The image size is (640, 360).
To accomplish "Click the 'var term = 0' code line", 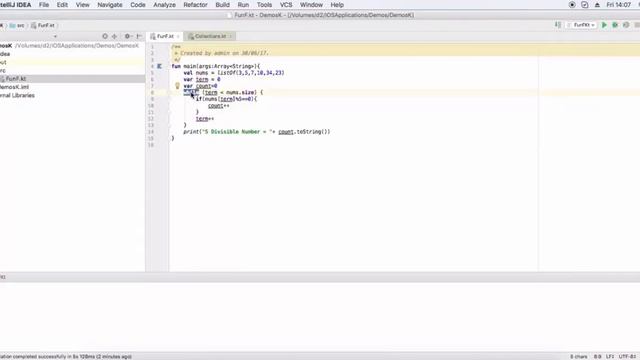I will [x=202, y=79].
